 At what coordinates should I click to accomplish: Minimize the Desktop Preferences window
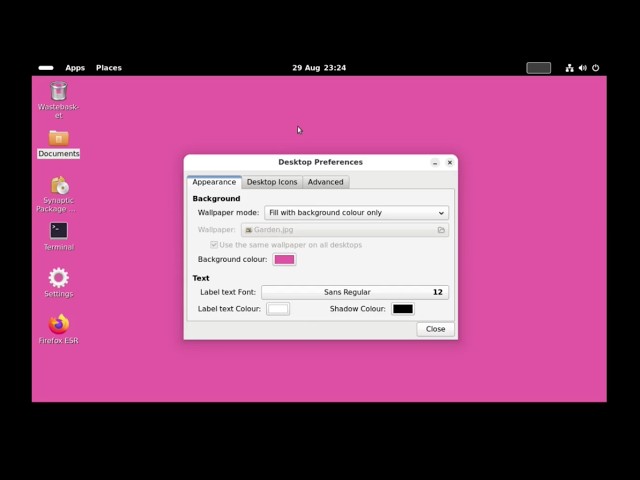(x=435, y=163)
